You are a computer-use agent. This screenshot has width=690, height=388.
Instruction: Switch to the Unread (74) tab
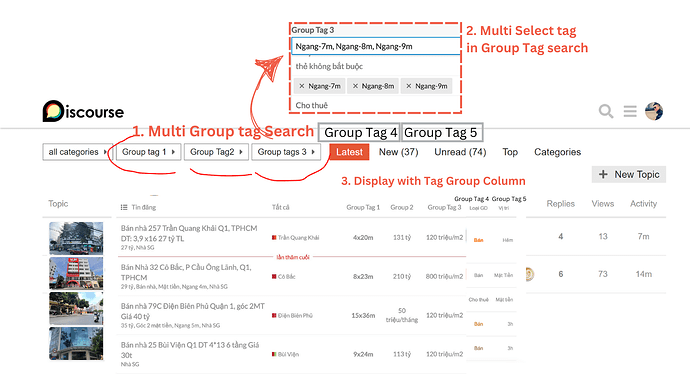[460, 152]
